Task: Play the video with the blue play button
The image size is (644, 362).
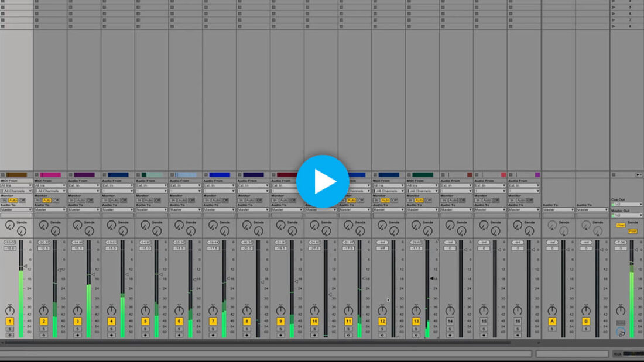Action: pyautogui.click(x=323, y=181)
